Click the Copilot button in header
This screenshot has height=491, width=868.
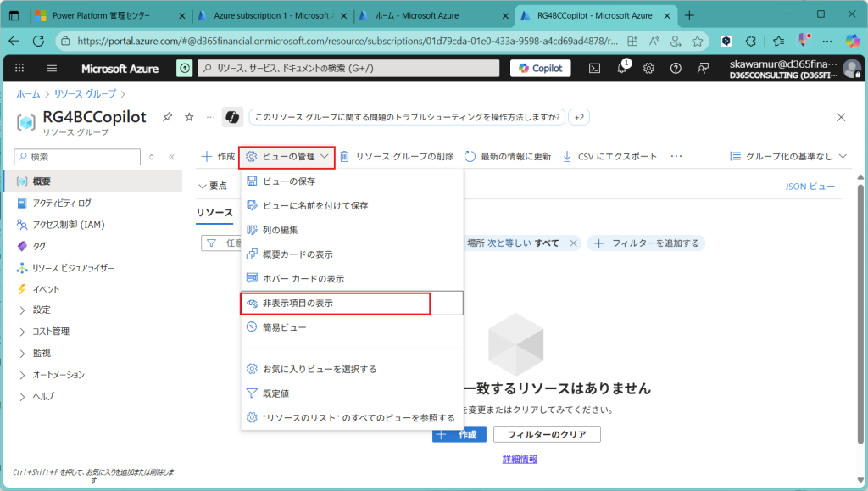(540, 68)
